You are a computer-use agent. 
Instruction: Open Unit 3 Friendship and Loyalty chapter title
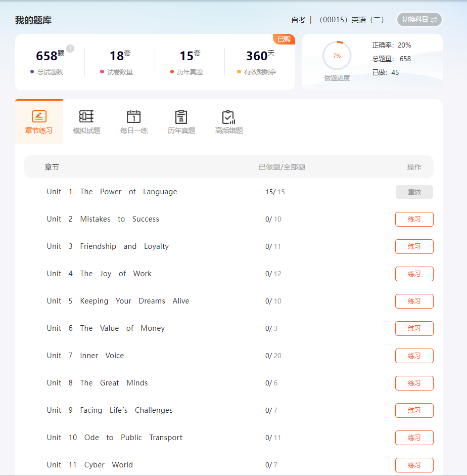(108, 246)
